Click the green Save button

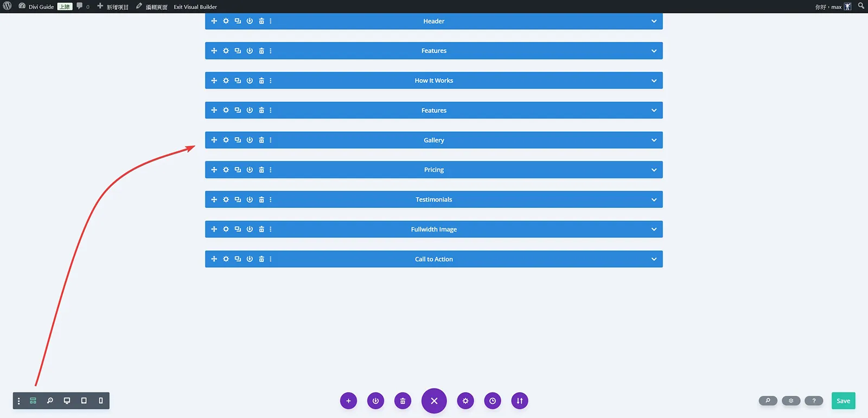coord(844,401)
